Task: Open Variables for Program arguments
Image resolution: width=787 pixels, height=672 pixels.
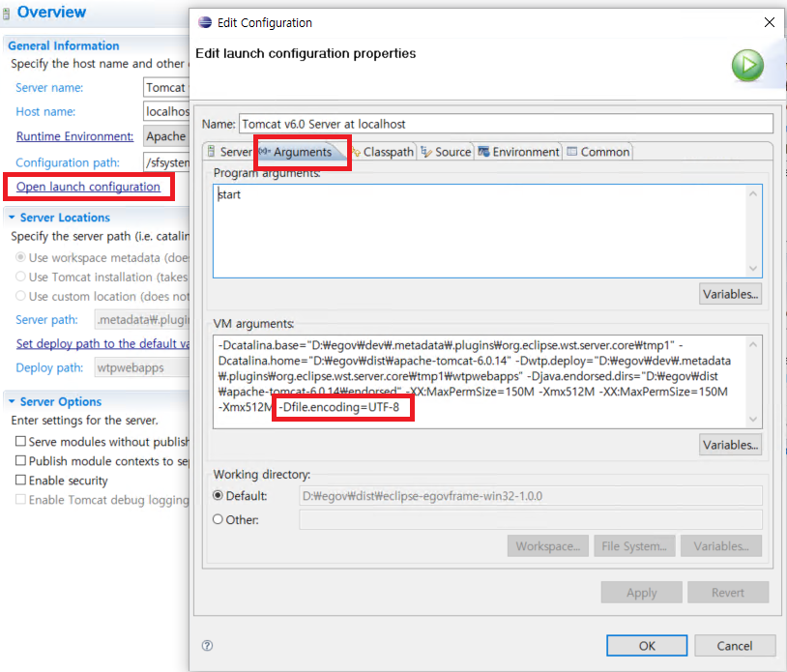Action: click(730, 294)
